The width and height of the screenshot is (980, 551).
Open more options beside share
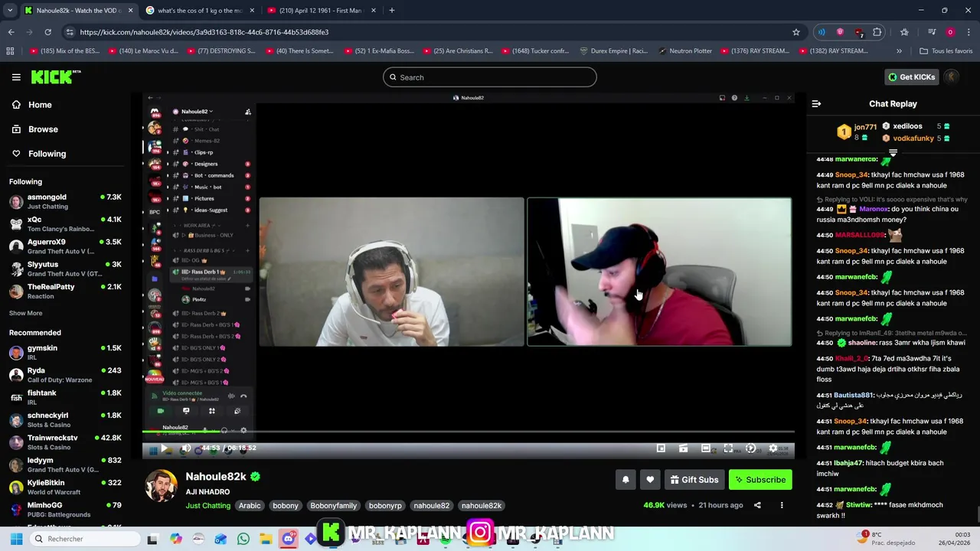click(x=782, y=505)
